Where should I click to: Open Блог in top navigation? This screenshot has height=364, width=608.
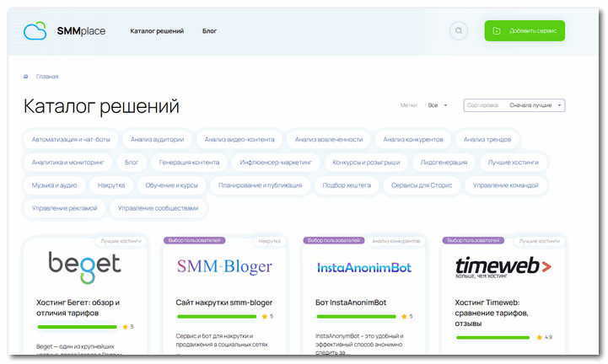click(x=209, y=31)
